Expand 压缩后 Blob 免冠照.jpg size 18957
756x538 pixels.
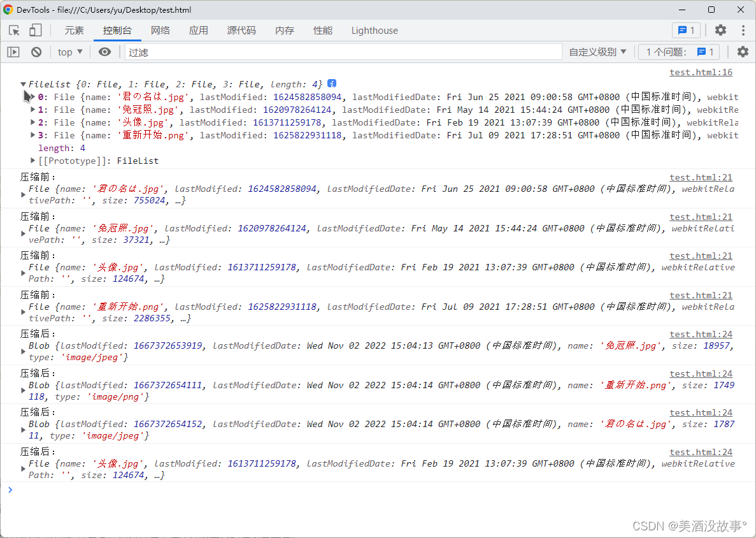pos(23,351)
